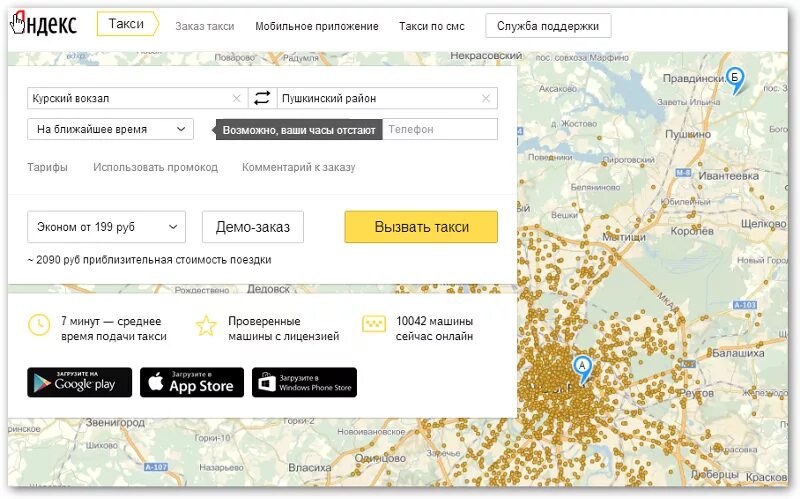Open the Тарифы link

pyautogui.click(x=47, y=167)
